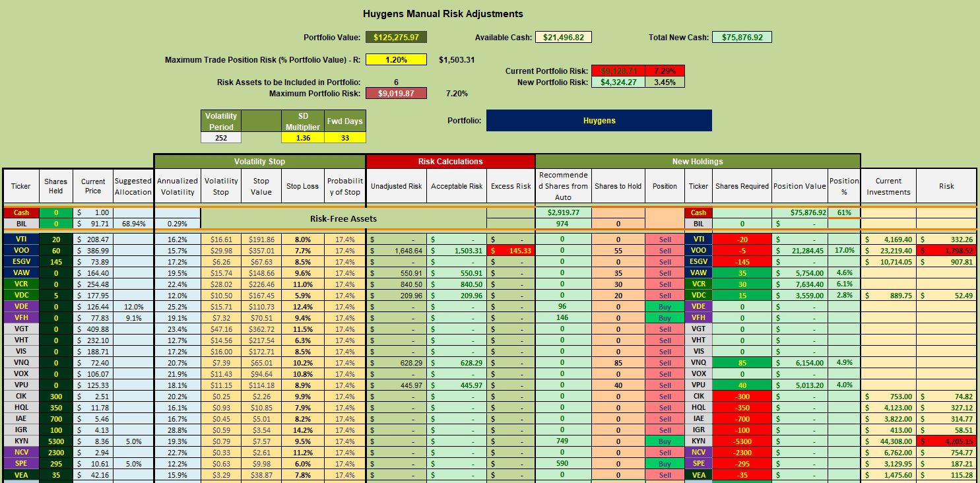Screen dimensions: 980x483
Task: Click the VDC volatility stop $10.50
Action: (x=221, y=296)
